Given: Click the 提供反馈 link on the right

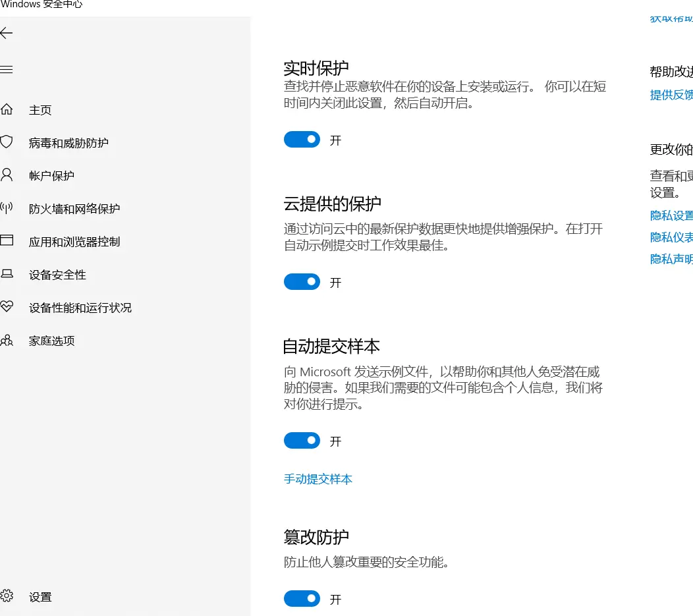Looking at the screenshot, I should pos(671,95).
